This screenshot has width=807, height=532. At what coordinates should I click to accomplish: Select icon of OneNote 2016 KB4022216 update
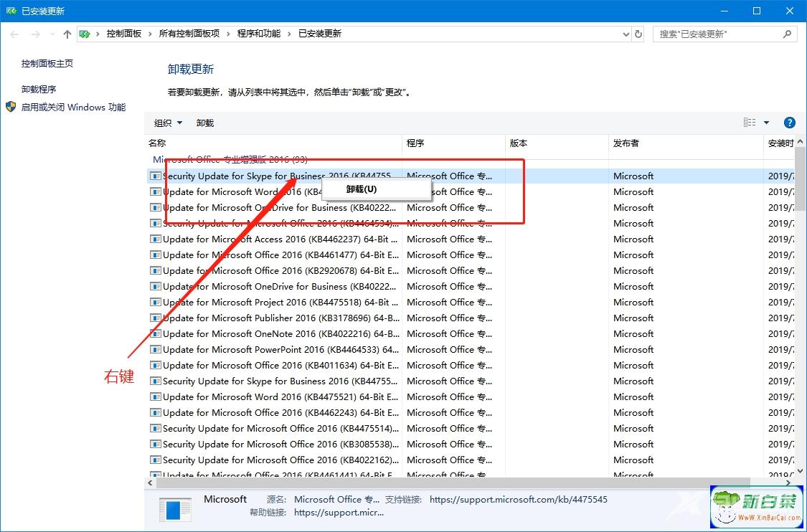155,333
